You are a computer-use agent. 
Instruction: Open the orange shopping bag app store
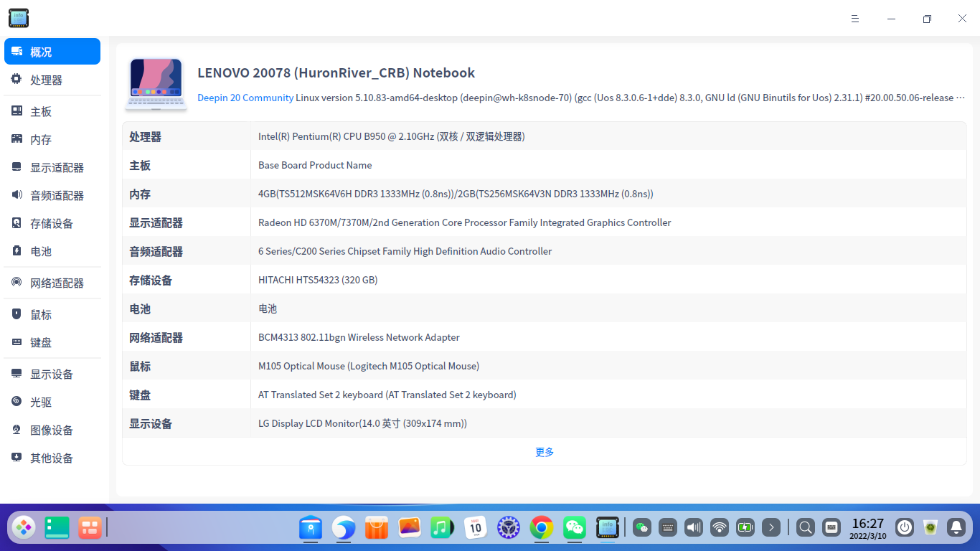[x=377, y=528]
